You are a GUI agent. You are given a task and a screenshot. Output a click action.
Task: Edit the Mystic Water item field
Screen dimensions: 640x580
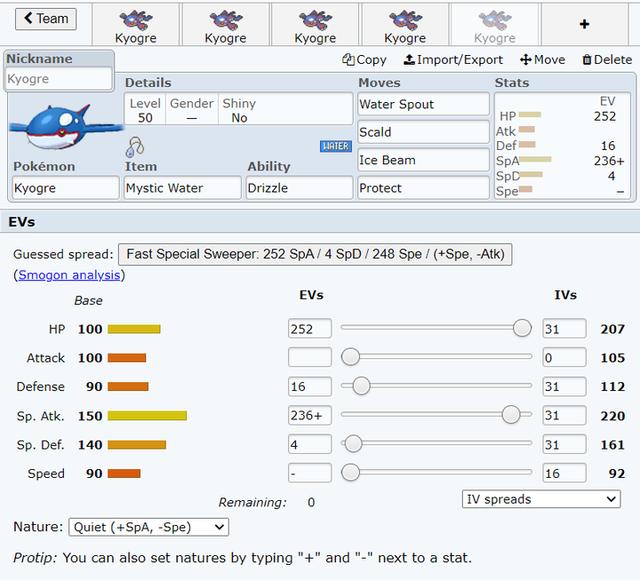pos(182,188)
